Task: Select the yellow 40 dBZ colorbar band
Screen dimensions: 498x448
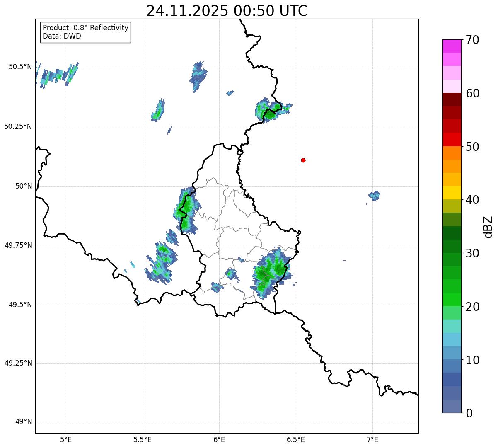Action: tap(452, 193)
